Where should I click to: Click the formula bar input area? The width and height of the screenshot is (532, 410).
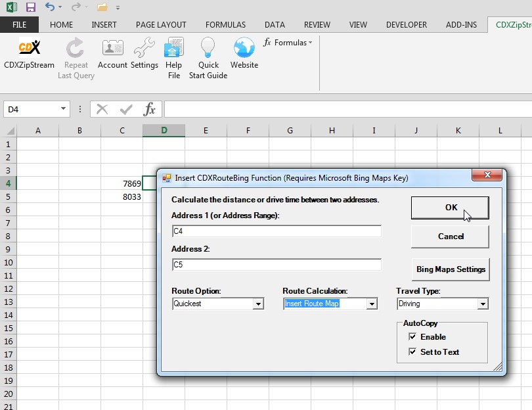pyautogui.click(x=348, y=109)
